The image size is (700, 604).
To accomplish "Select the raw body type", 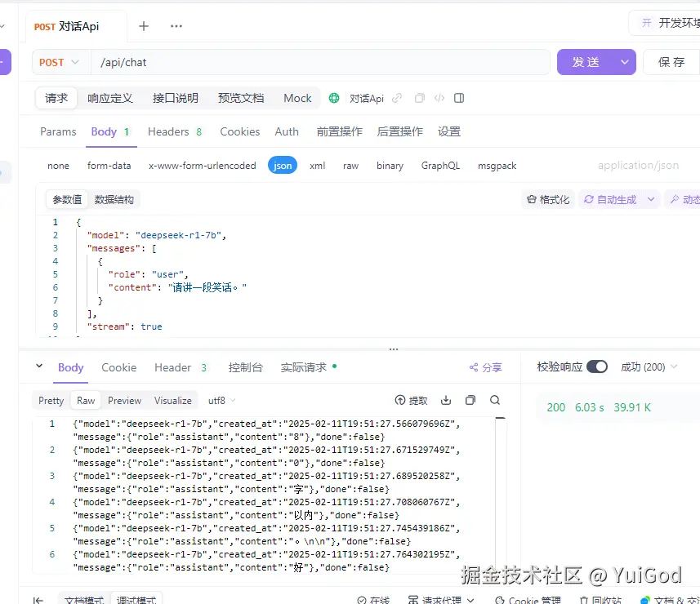I will pyautogui.click(x=350, y=166).
